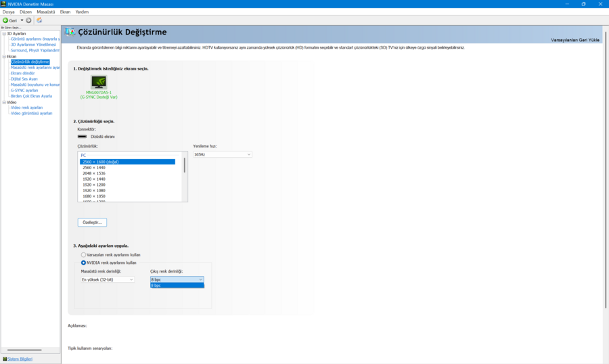
Task: Open Masaüstü boyutunu ve konumunu item
Action: [x=35, y=85]
